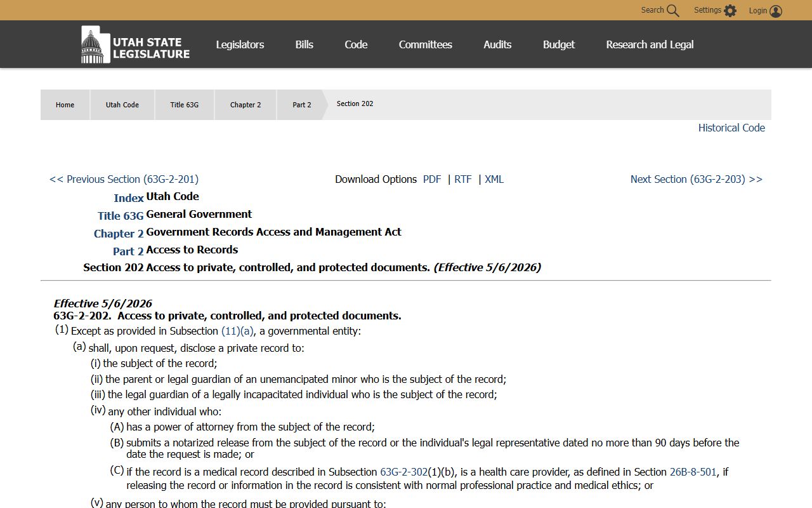Go to Next Section (63G-2-203)
The height and width of the screenshot is (508, 812).
pos(697,179)
